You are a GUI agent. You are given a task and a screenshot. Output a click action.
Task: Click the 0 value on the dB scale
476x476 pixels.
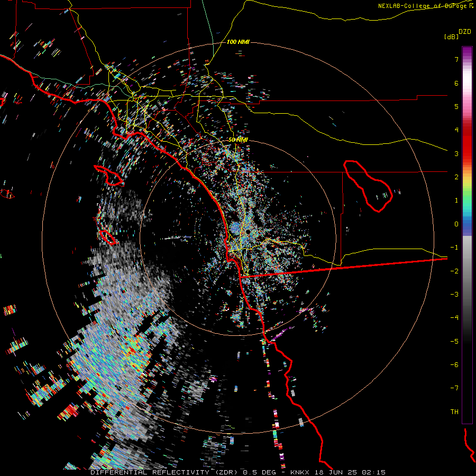pos(456,224)
